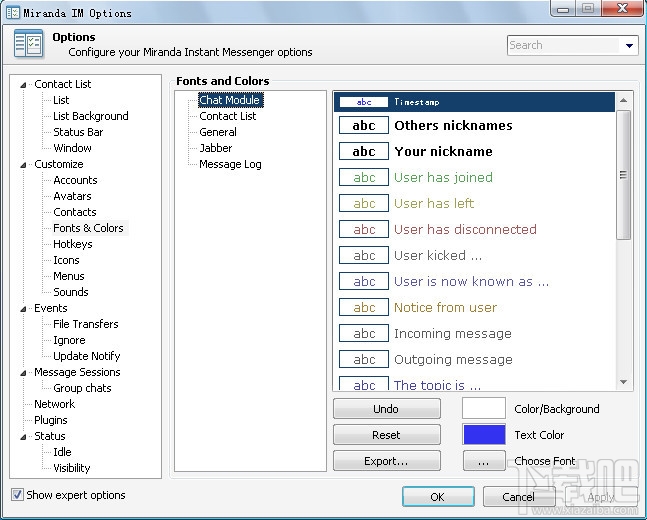Toggle Show expert options checkbox

(17, 494)
